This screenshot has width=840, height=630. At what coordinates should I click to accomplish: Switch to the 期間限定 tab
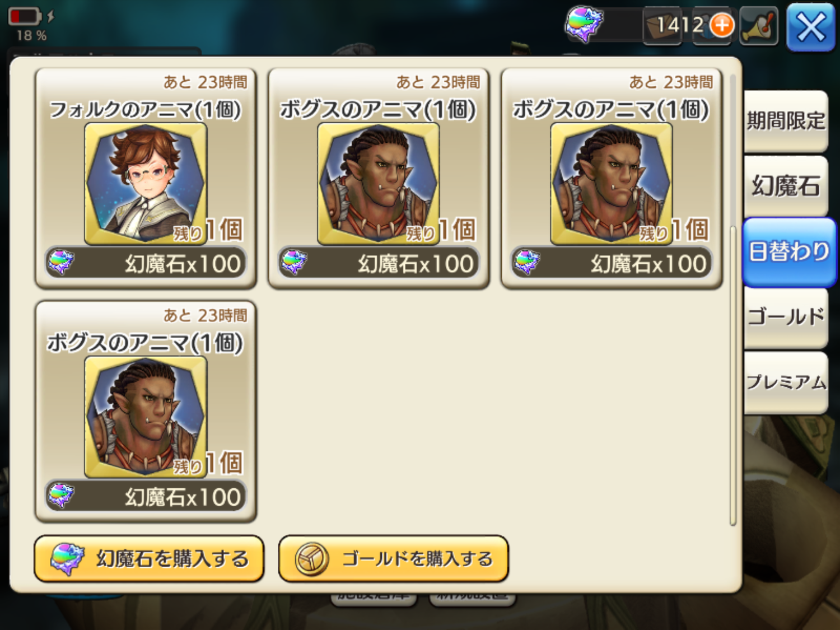click(786, 121)
